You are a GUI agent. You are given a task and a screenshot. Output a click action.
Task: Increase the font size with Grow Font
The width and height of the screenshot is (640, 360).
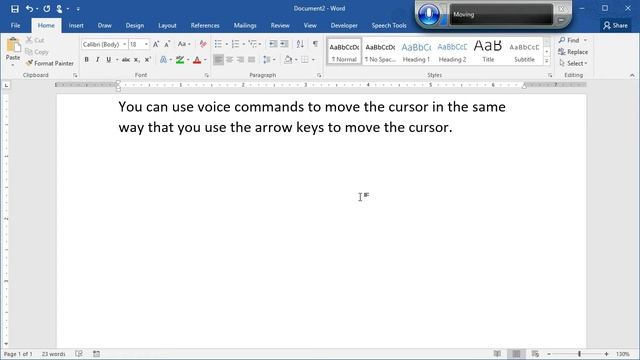156,44
